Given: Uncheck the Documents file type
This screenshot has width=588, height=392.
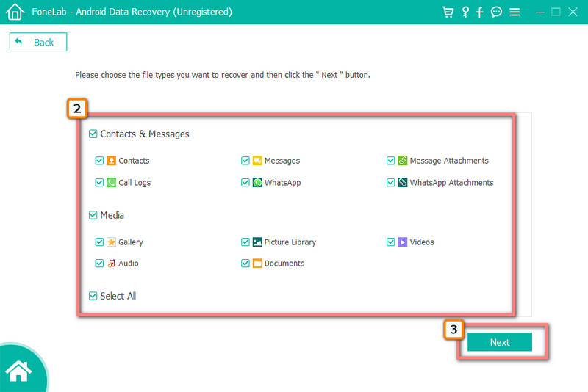Looking at the screenshot, I should pyautogui.click(x=245, y=264).
